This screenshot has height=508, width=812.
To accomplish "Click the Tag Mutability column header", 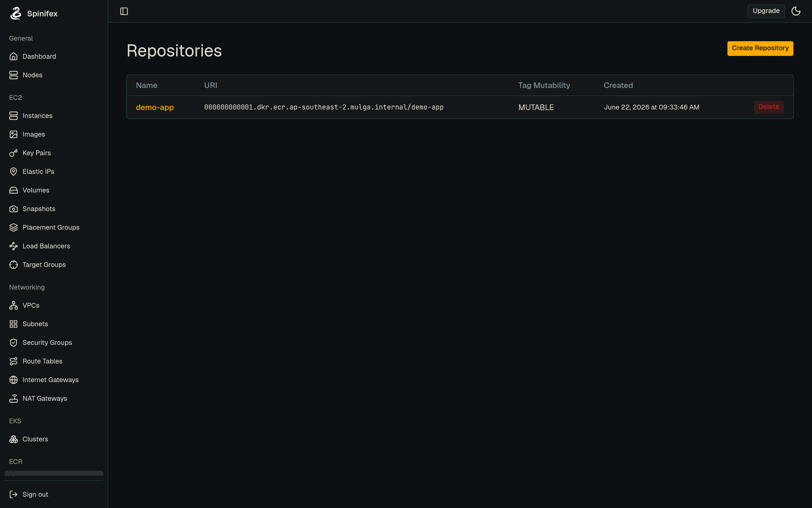I will [544, 85].
